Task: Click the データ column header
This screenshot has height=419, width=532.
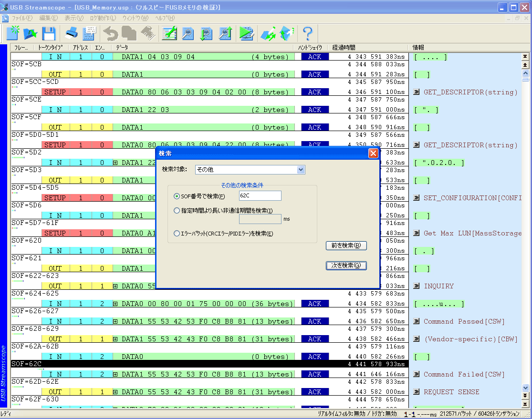Action: coord(204,48)
